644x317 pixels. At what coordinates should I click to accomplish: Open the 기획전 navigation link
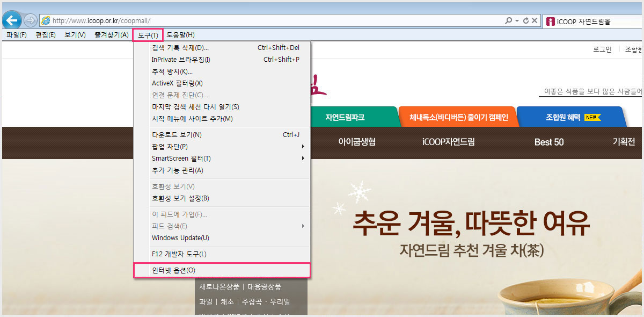pos(624,142)
